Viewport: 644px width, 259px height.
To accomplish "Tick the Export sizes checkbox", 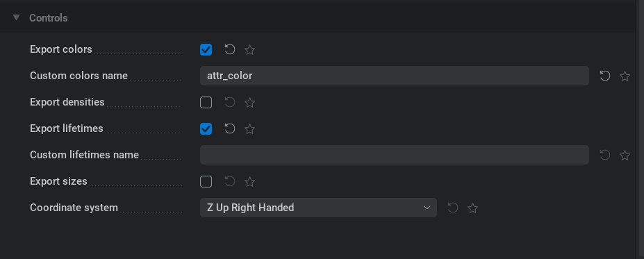I will [x=206, y=181].
